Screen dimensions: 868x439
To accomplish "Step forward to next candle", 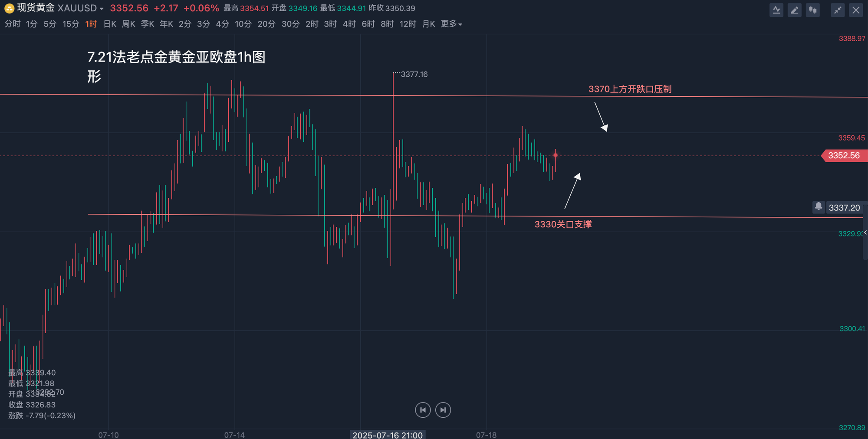I will pos(443,410).
